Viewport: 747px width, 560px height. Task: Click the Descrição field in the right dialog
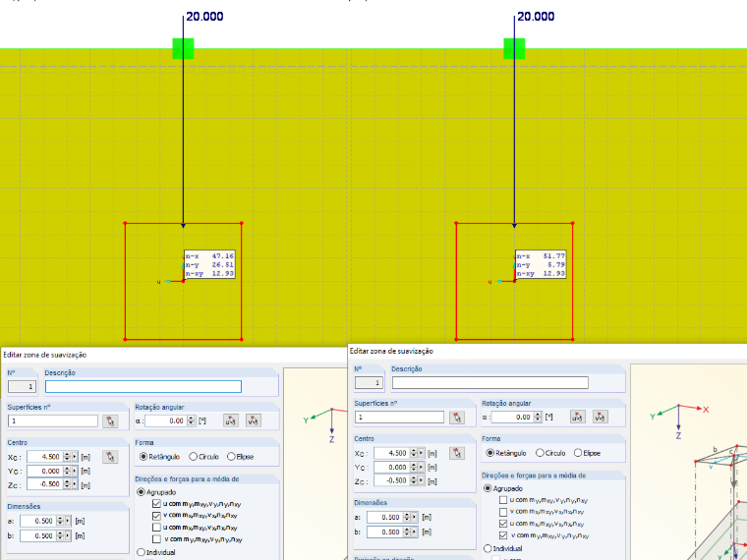click(490, 382)
